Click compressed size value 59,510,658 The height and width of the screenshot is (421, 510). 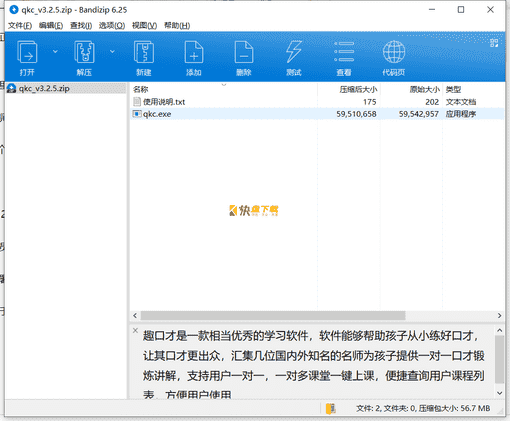356,114
